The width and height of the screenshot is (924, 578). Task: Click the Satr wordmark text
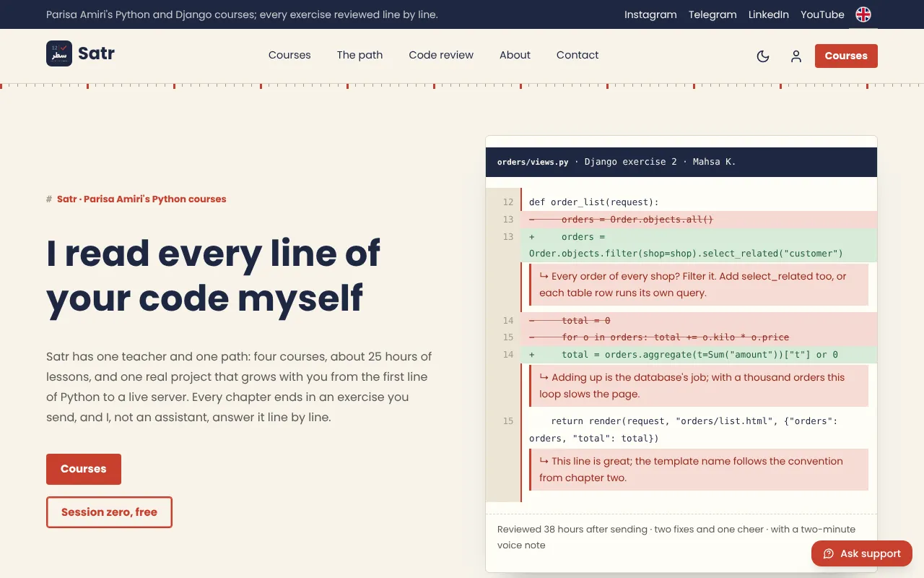tap(96, 53)
